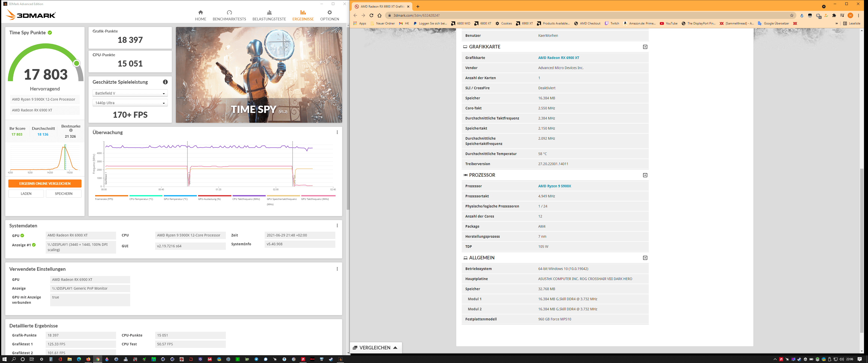Click the Time Spy thumbnail image
The image size is (868, 363).
258,75
